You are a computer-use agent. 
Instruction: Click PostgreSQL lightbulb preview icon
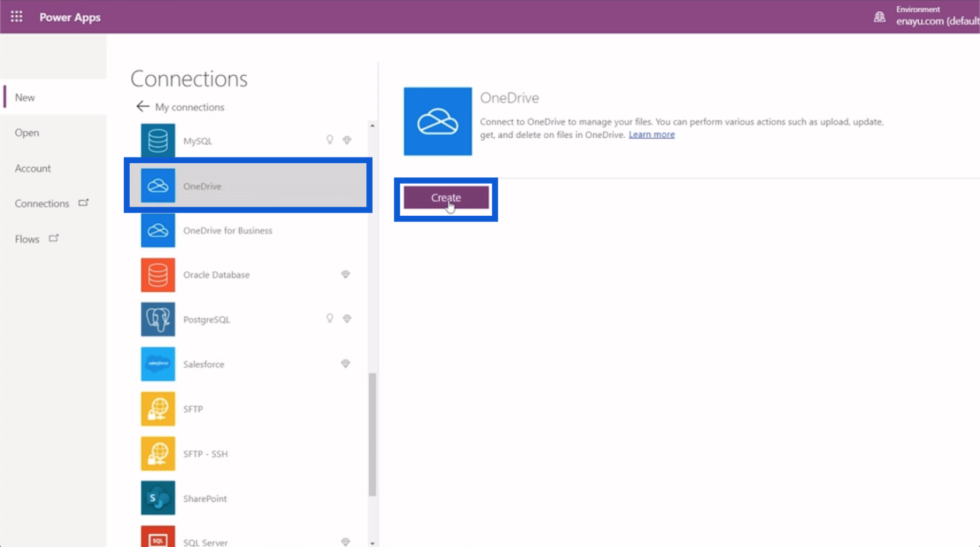[x=330, y=318]
